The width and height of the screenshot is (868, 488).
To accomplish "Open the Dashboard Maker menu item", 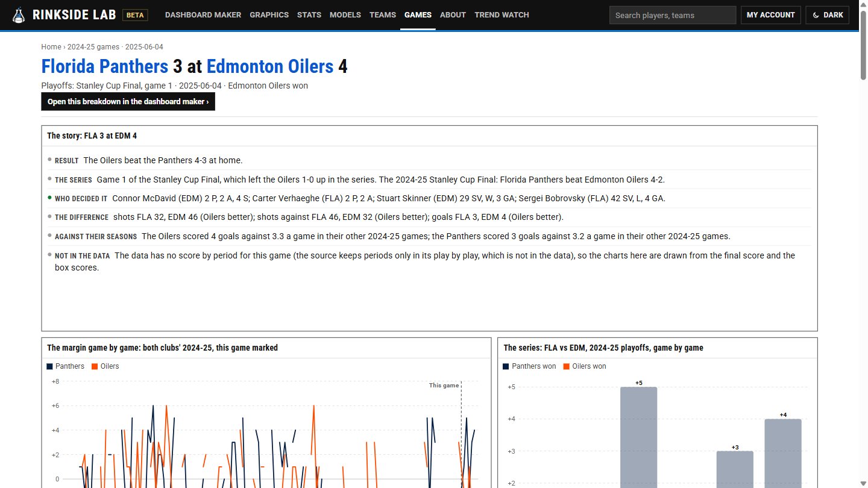I will point(203,15).
